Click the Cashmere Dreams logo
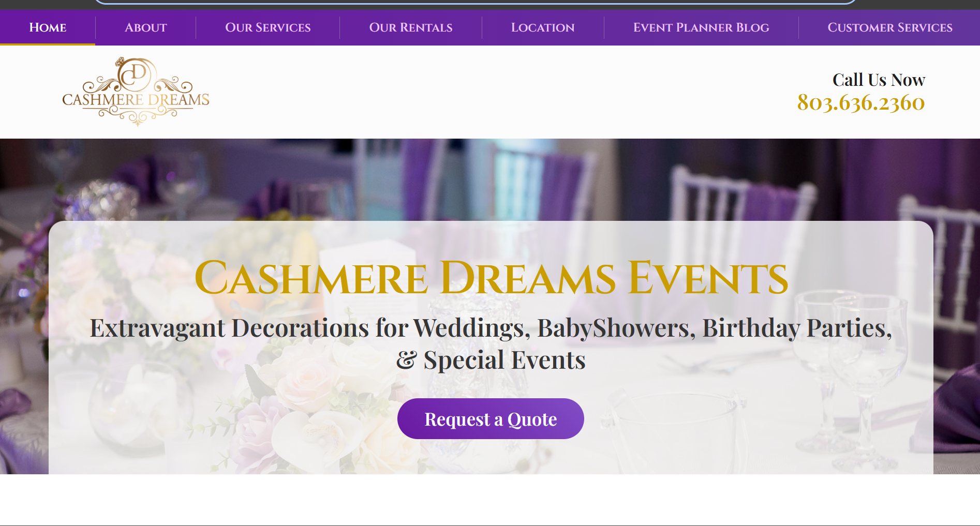 click(x=136, y=92)
